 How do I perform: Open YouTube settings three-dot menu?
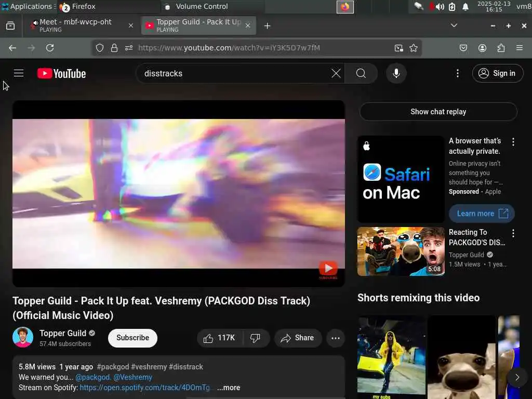click(x=457, y=73)
